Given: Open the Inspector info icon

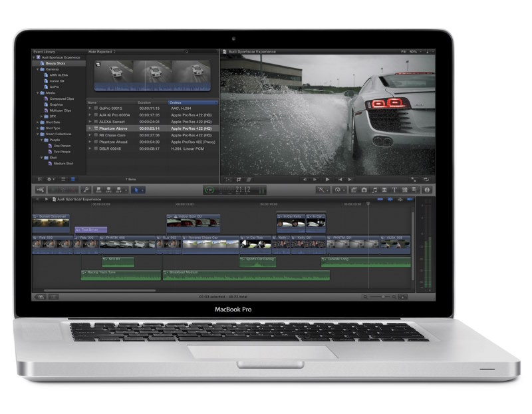Looking at the screenshot, I should 427,190.
